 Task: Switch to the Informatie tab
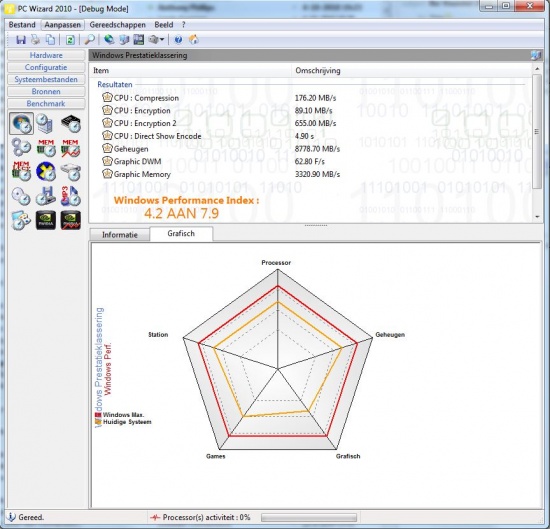120,234
